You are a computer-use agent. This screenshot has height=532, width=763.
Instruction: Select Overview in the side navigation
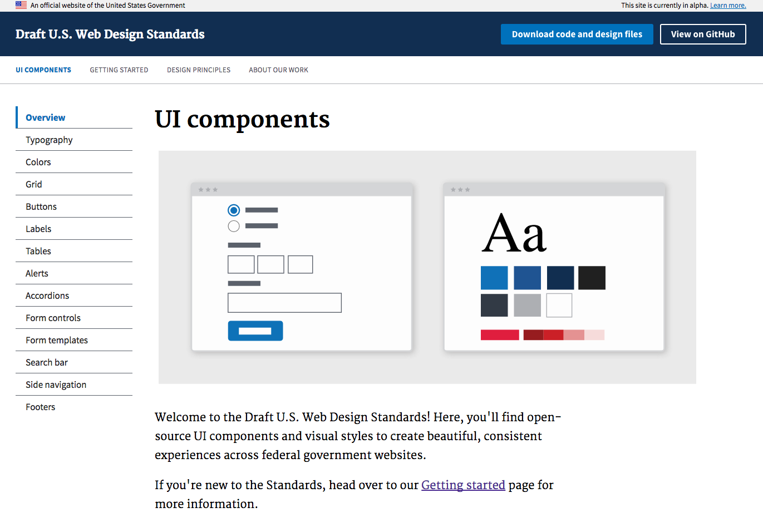[74, 117]
